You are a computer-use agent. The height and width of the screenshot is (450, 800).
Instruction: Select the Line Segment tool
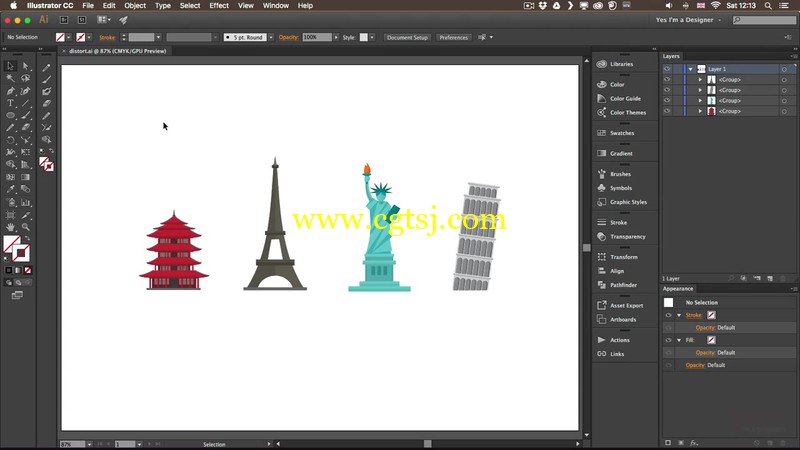pyautogui.click(x=26, y=103)
